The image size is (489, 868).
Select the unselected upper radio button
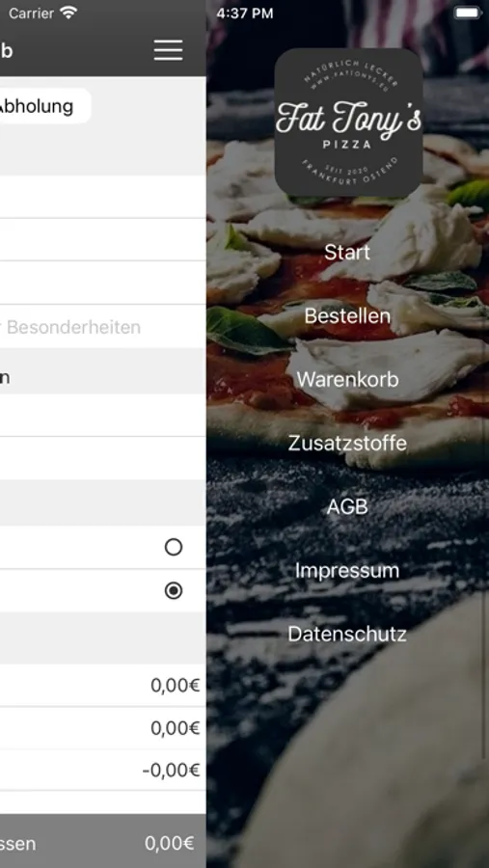point(174,547)
